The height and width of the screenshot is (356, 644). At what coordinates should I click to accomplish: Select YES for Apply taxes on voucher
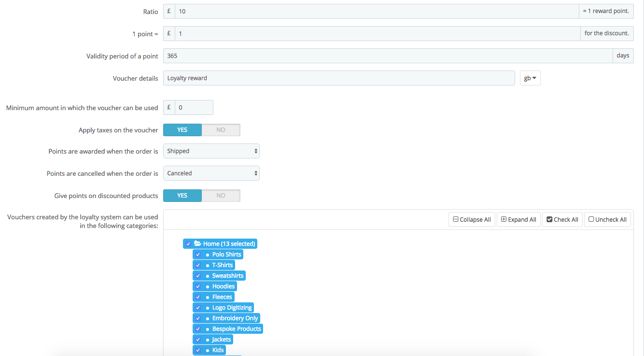coord(182,130)
